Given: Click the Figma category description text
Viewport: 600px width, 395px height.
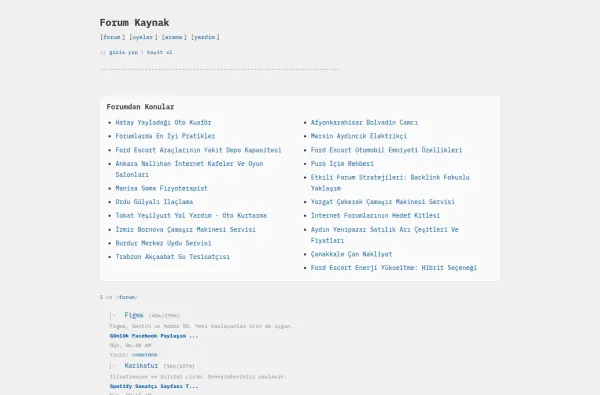Looking at the screenshot, I should tap(201, 326).
